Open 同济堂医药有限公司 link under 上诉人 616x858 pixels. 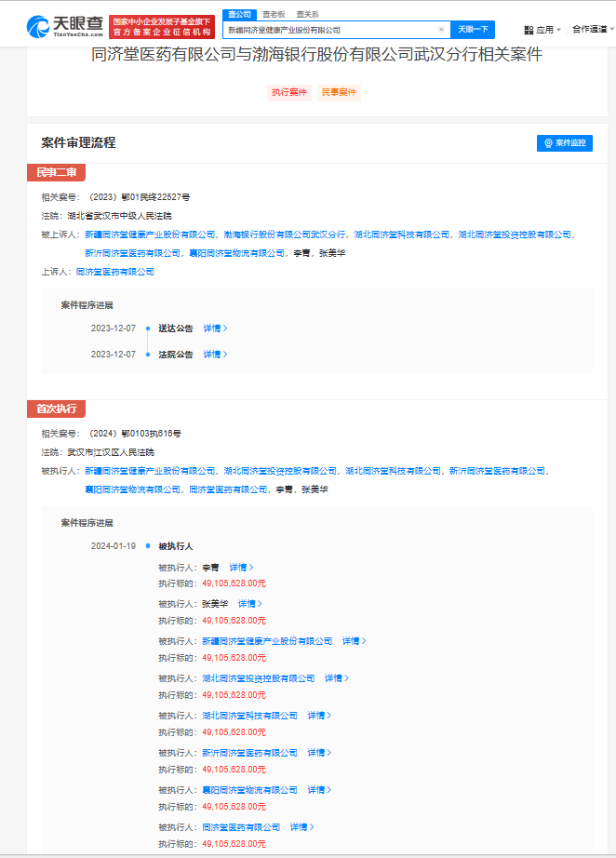point(114,272)
